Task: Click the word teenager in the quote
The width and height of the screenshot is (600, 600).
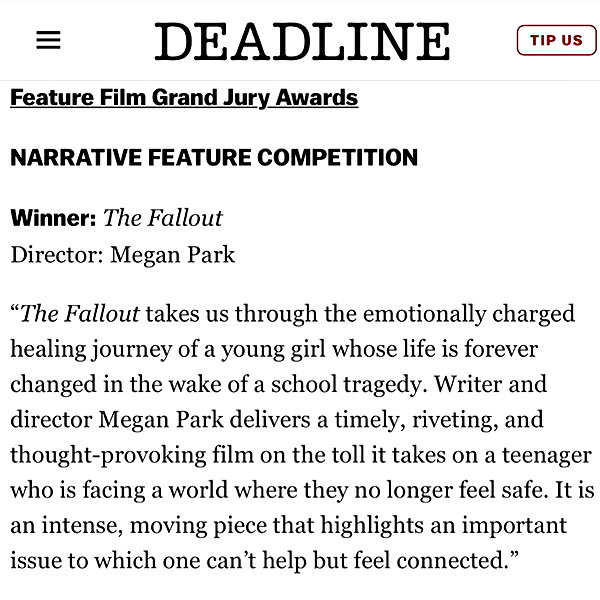Action: point(547,455)
